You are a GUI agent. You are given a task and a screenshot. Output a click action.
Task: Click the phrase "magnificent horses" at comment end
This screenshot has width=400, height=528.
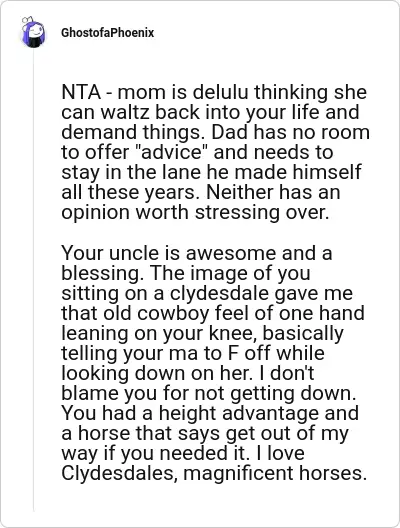pyautogui.click(x=275, y=473)
